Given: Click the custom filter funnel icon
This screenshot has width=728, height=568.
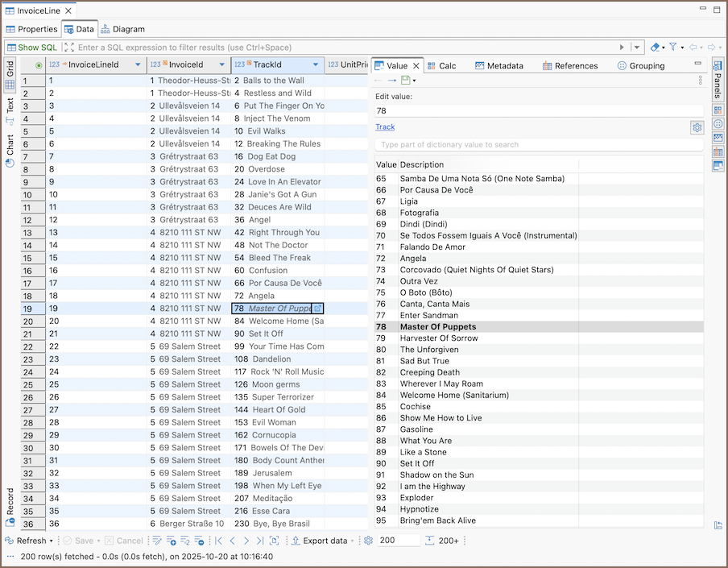Looking at the screenshot, I should point(672,48).
